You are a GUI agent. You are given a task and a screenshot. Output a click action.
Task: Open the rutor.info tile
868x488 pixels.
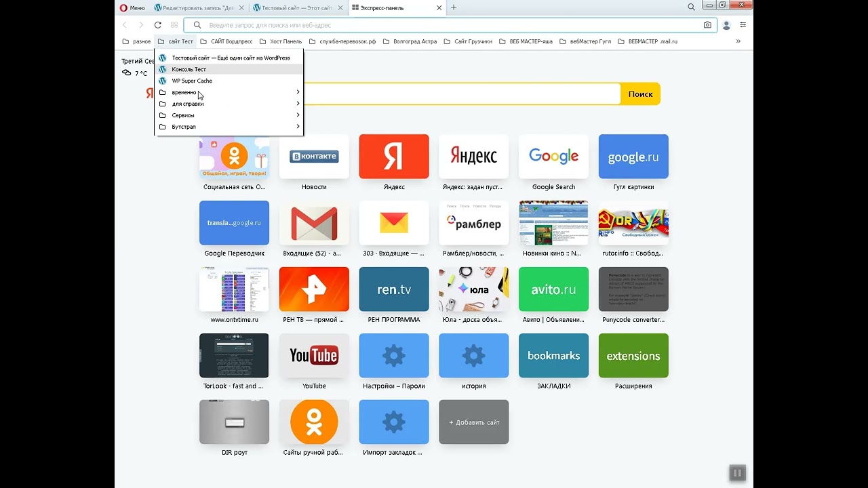coord(633,223)
